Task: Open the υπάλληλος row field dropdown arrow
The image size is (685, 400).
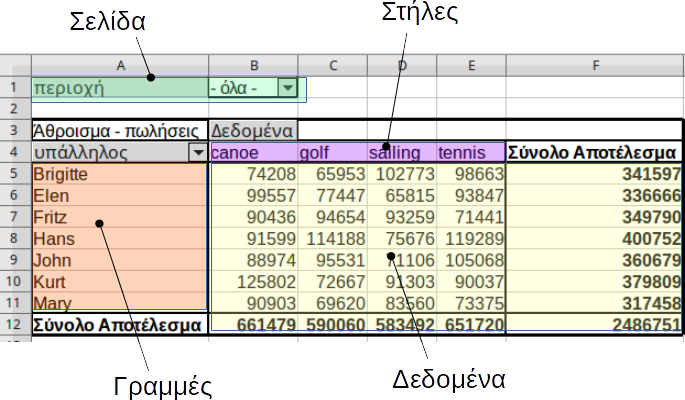Action: pyautogui.click(x=198, y=152)
